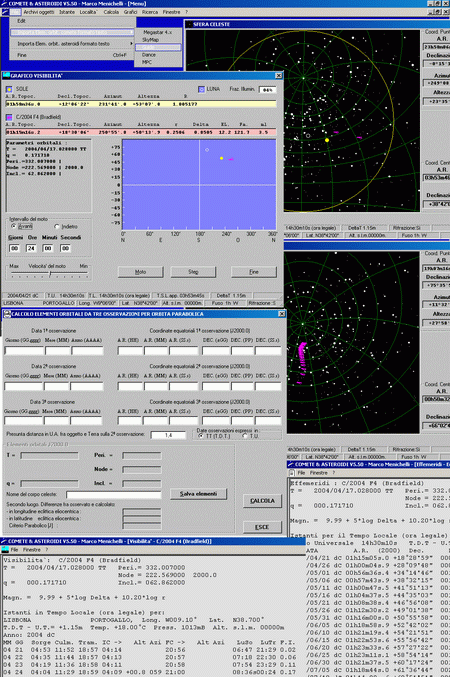Click Fine button in Grafico Visibilita
This screenshot has width=450, height=677.
[254, 272]
